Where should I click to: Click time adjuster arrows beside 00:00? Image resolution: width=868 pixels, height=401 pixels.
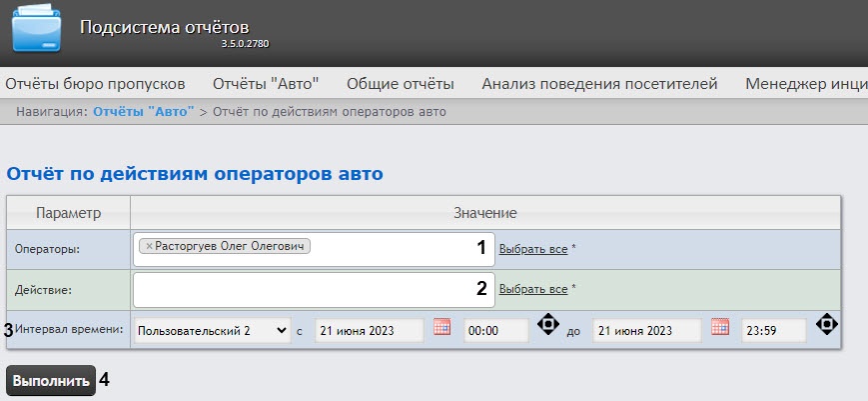[548, 325]
